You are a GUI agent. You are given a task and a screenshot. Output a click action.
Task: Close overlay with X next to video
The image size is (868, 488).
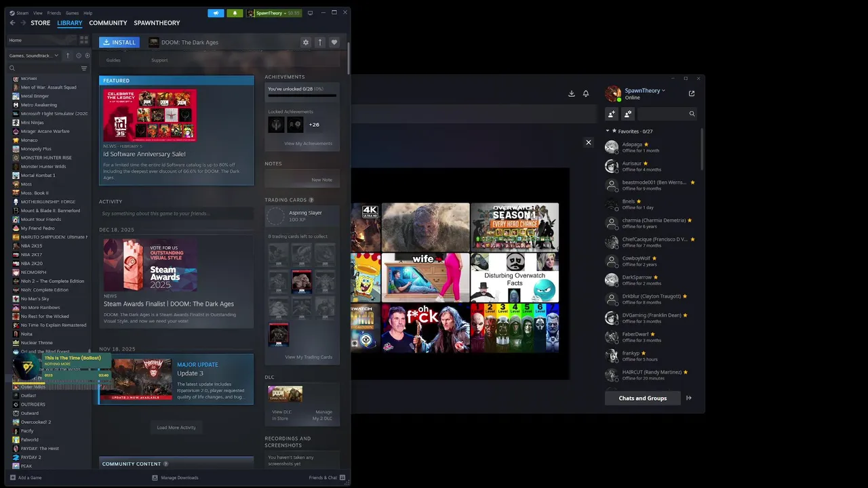[x=589, y=142]
